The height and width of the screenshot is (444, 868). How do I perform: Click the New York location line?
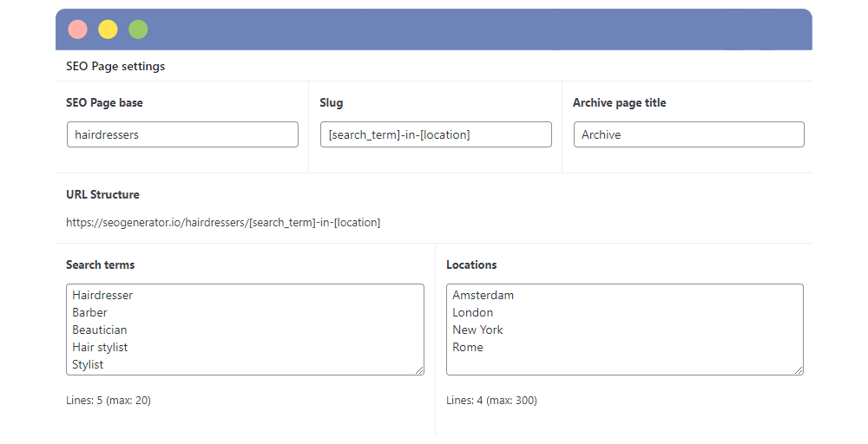[x=477, y=330]
